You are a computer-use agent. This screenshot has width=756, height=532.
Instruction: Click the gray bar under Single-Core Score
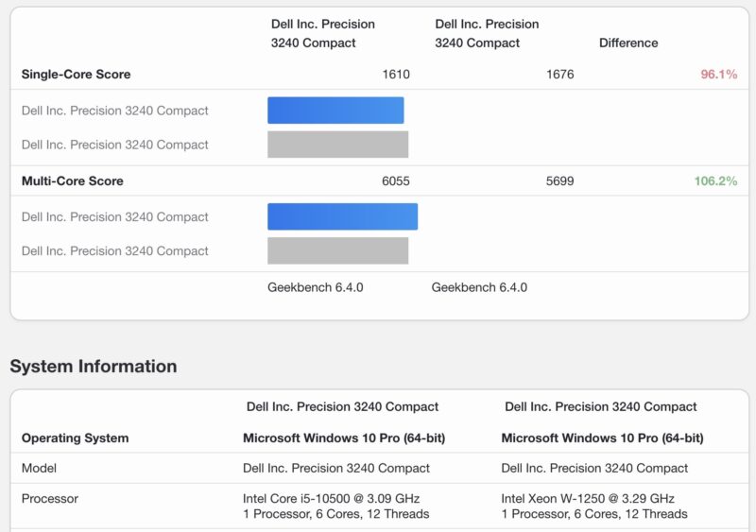(x=338, y=145)
